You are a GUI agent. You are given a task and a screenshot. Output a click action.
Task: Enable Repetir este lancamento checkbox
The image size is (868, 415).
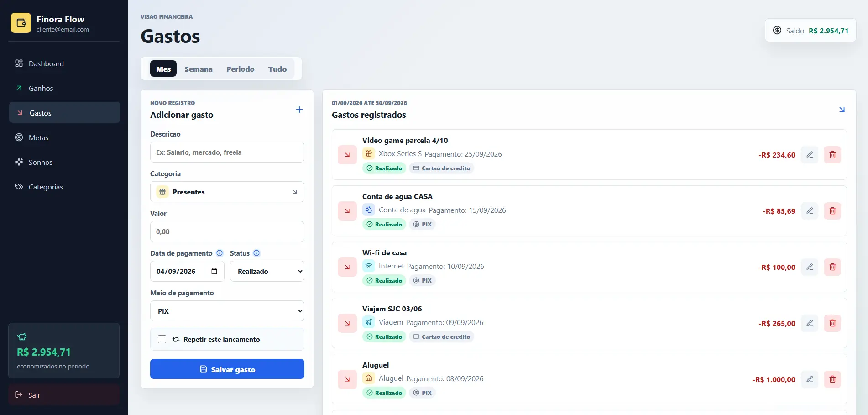pyautogui.click(x=162, y=339)
